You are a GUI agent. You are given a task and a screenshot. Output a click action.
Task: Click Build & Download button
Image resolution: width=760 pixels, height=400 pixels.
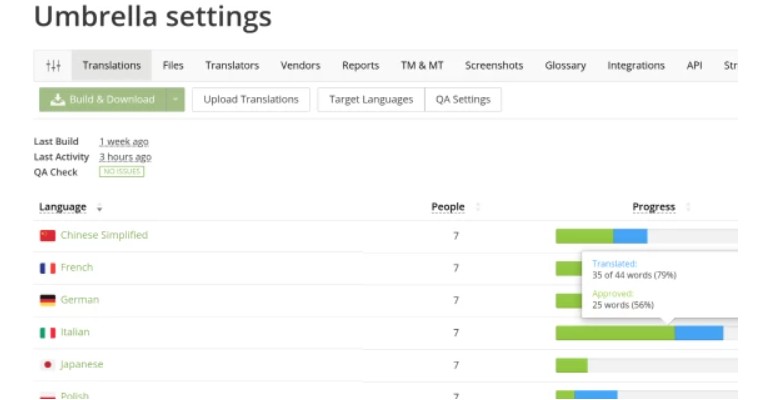[x=102, y=99]
